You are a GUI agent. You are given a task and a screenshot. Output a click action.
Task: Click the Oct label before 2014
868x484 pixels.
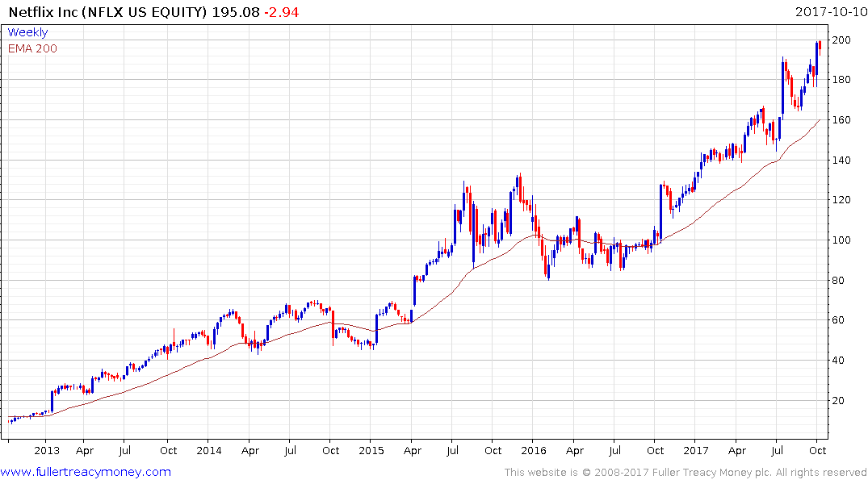tap(168, 450)
